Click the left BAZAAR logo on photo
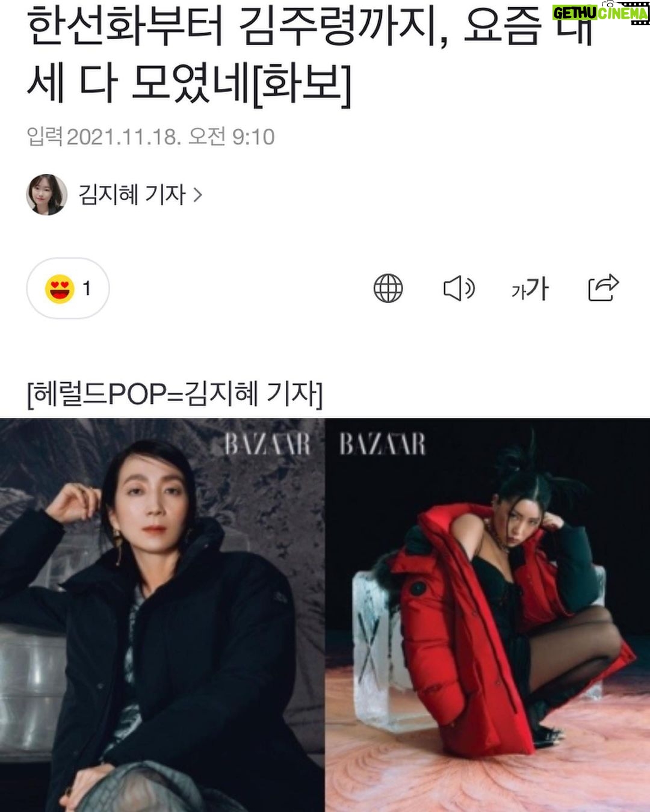650x812 pixels. (267, 445)
